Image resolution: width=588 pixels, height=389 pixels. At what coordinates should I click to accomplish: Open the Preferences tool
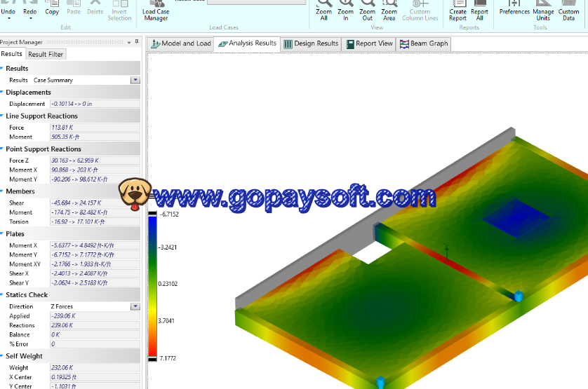click(514, 8)
